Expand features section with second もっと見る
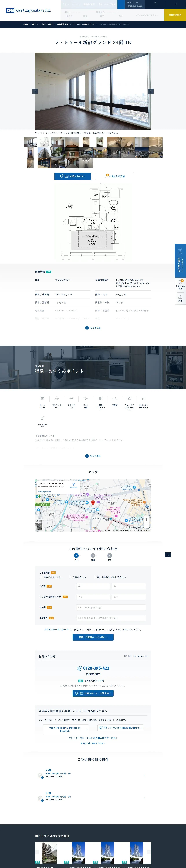This screenshot has height=868, width=186. [93, 456]
